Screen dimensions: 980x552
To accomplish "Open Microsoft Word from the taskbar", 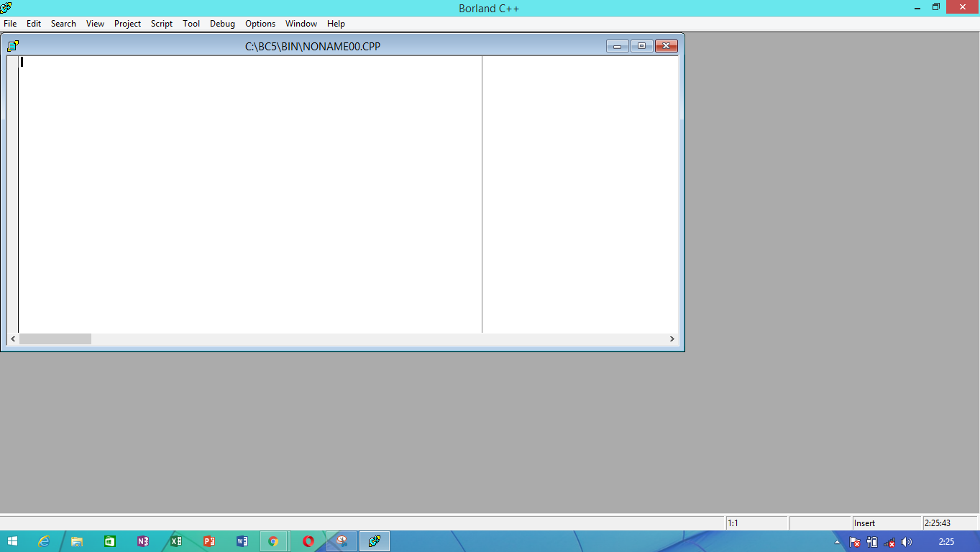I will [242, 540].
